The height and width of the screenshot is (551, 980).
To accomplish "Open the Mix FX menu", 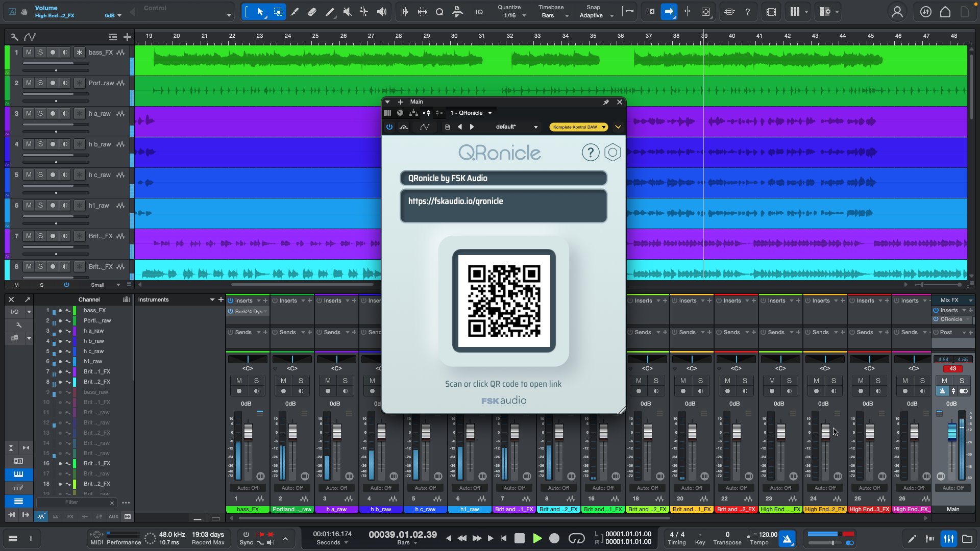I will point(953,300).
